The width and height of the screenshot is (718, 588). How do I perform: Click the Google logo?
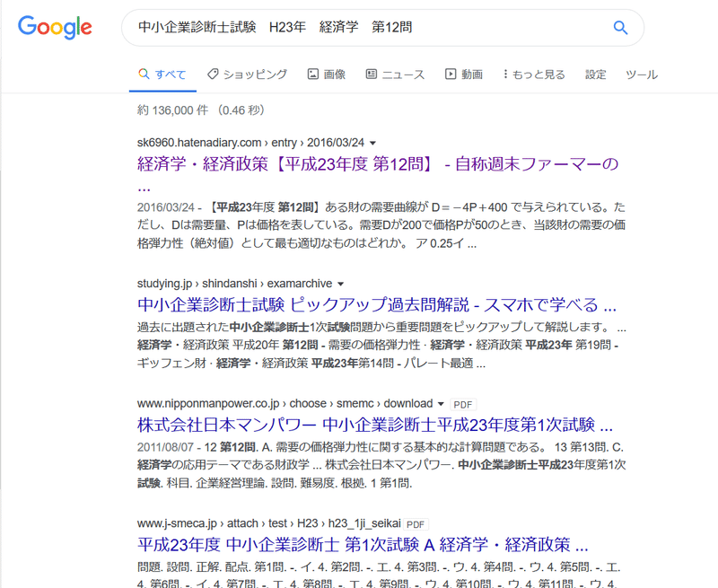(x=55, y=28)
